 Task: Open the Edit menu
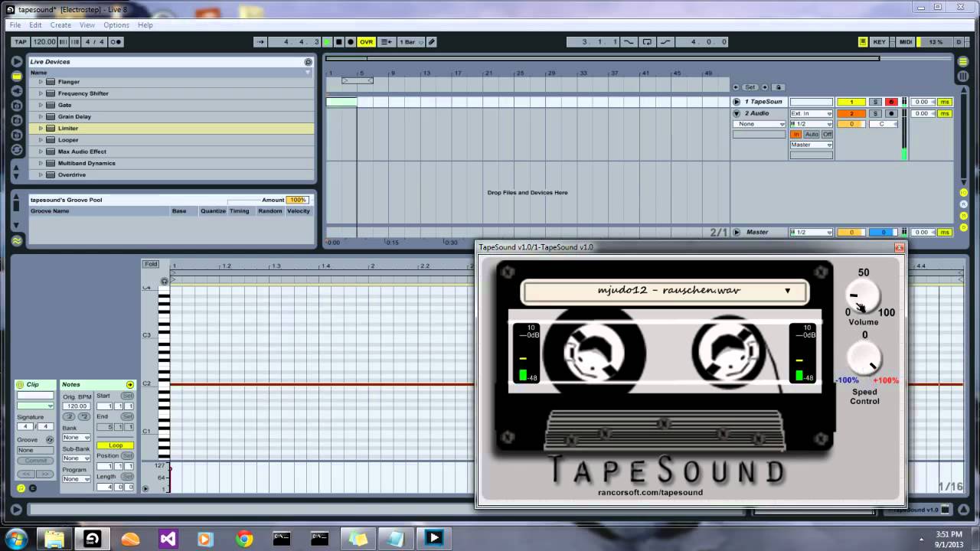tap(35, 25)
